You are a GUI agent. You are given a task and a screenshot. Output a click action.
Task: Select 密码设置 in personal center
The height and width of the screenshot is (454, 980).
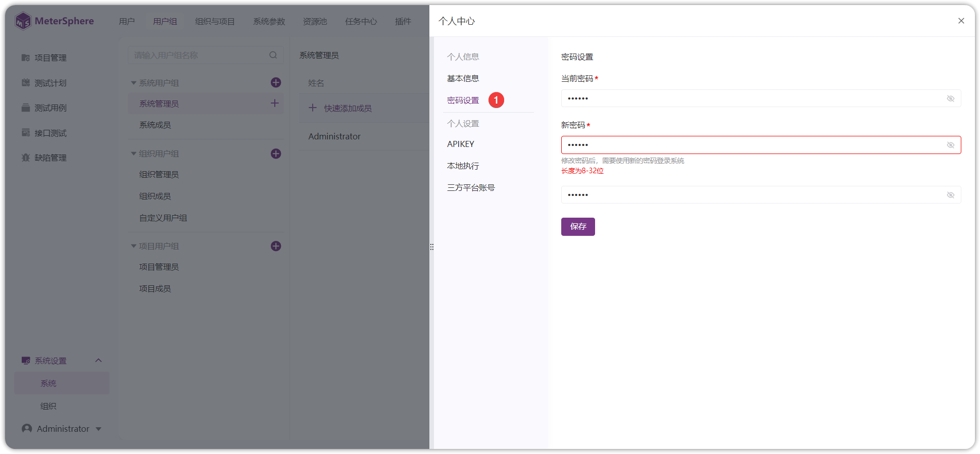[463, 100]
